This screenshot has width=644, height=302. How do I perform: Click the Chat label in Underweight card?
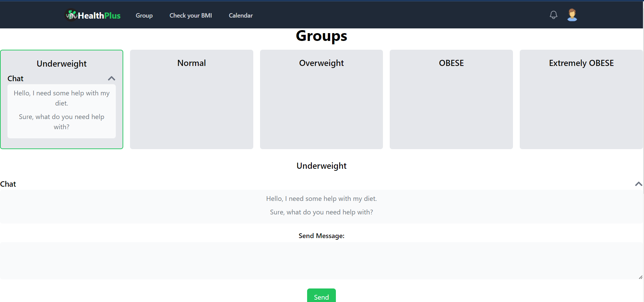coord(16,78)
